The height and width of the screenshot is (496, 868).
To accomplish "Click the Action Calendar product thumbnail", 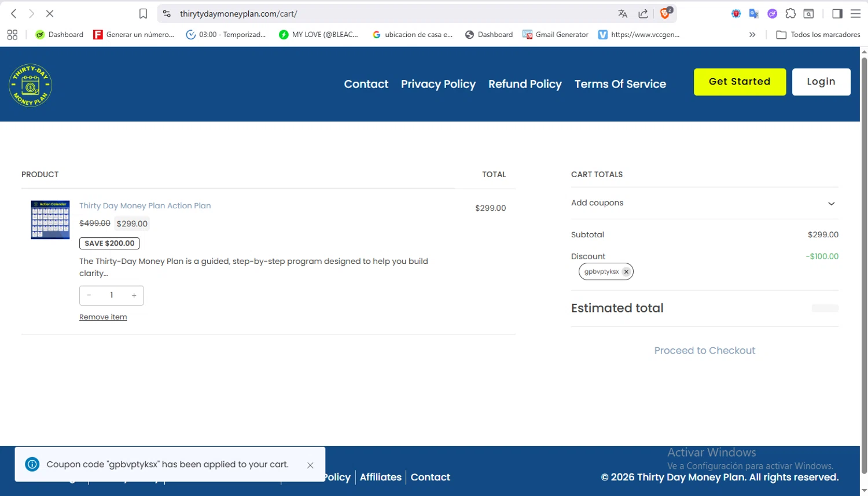I will 50,220.
